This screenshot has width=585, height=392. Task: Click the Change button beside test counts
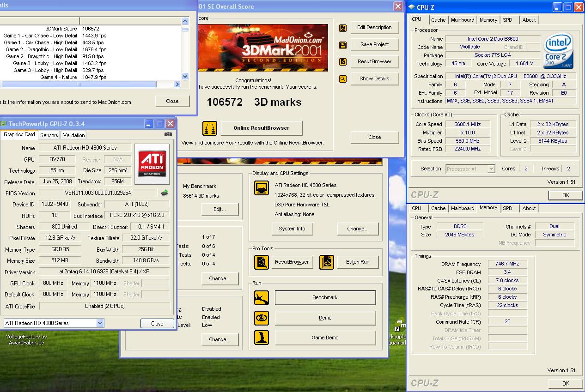click(219, 279)
